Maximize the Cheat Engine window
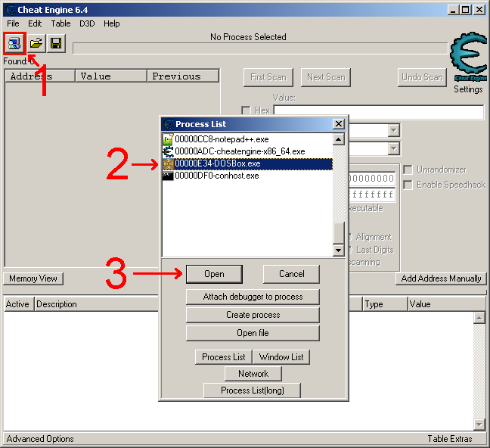490x448 pixels. (466, 10)
